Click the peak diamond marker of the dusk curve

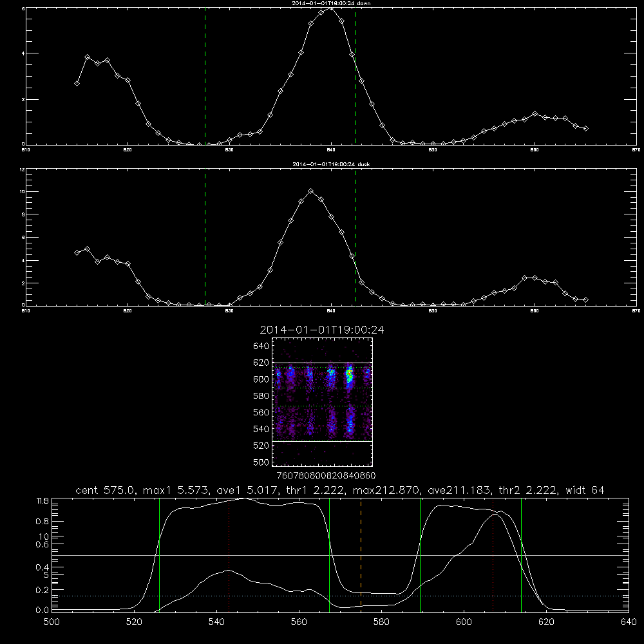pos(311,191)
